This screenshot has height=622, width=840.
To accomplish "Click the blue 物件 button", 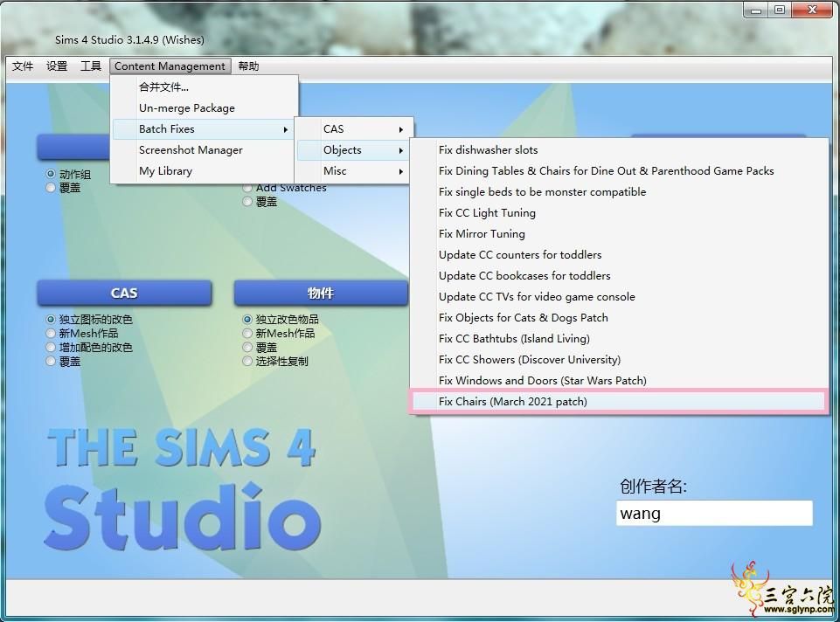I will coord(321,293).
